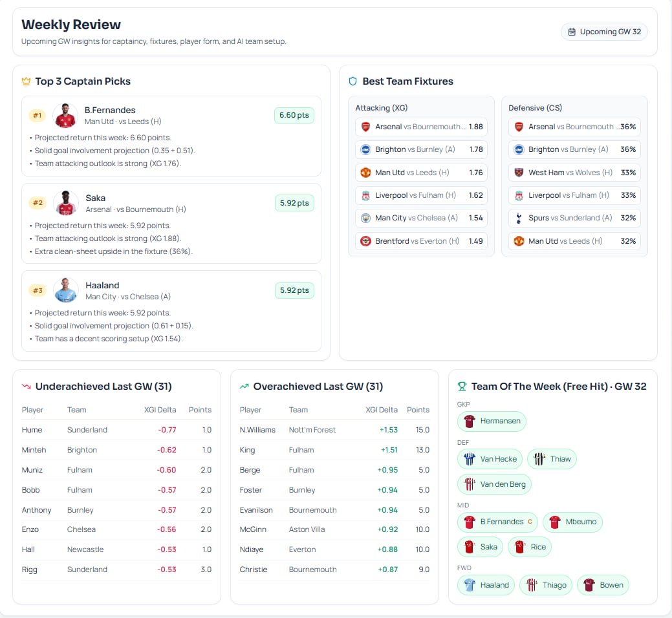Click the Attacking (XG) list heading
This screenshot has width=672, height=618.
click(382, 108)
